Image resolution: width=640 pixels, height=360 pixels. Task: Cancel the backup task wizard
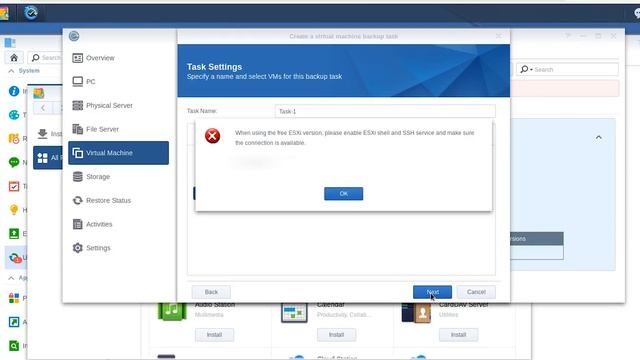(x=476, y=292)
